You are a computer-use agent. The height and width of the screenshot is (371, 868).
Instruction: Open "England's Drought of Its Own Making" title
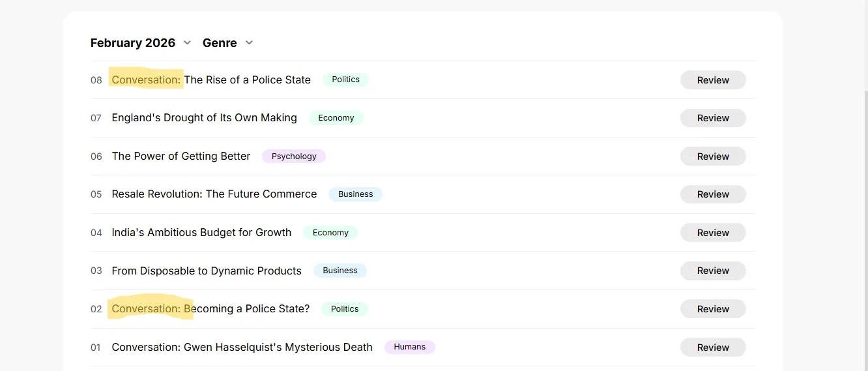(x=204, y=118)
